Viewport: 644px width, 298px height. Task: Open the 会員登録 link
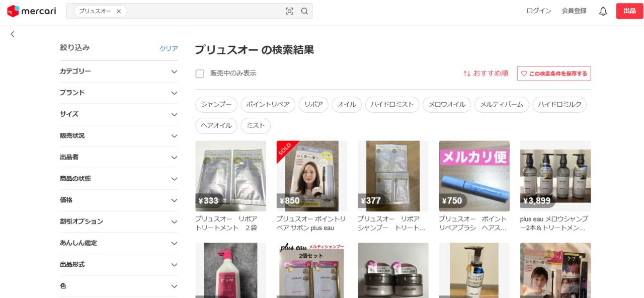pos(574,11)
